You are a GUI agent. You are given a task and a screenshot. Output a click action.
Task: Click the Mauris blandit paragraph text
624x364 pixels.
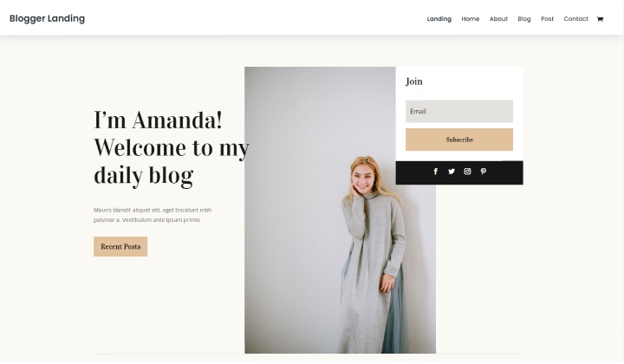tap(153, 215)
